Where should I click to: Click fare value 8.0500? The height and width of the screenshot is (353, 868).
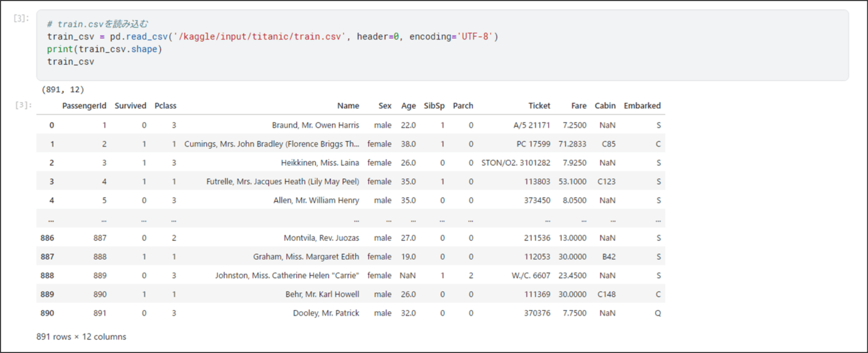click(574, 200)
